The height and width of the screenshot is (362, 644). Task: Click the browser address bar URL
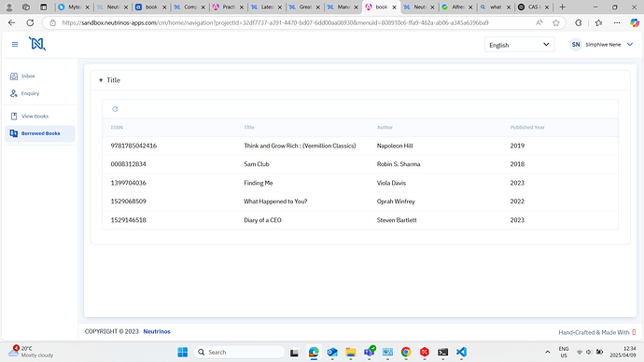coord(275,23)
